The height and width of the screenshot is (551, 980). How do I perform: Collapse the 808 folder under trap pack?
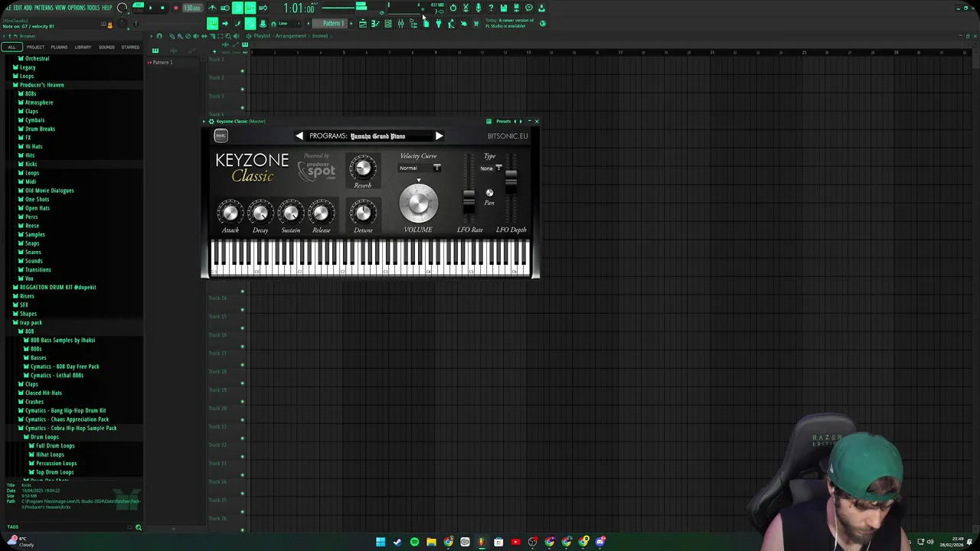click(x=30, y=331)
